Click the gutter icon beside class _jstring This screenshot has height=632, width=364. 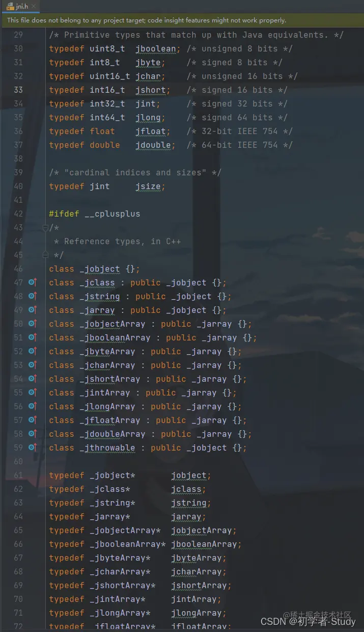point(33,296)
